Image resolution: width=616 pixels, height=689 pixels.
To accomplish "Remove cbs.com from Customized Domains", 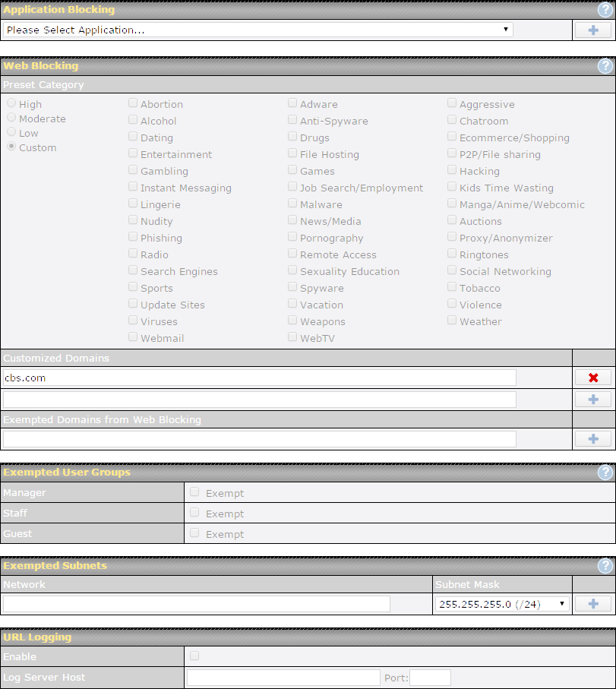I will click(x=593, y=378).
